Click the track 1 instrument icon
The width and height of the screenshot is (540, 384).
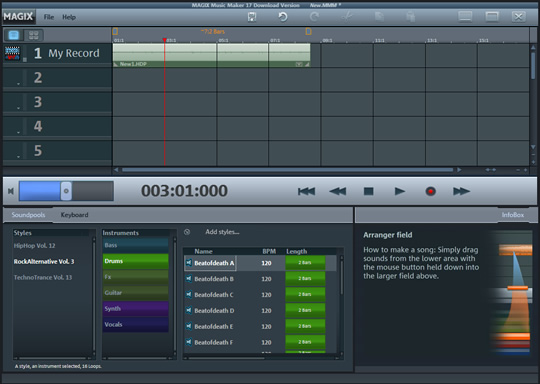12,53
